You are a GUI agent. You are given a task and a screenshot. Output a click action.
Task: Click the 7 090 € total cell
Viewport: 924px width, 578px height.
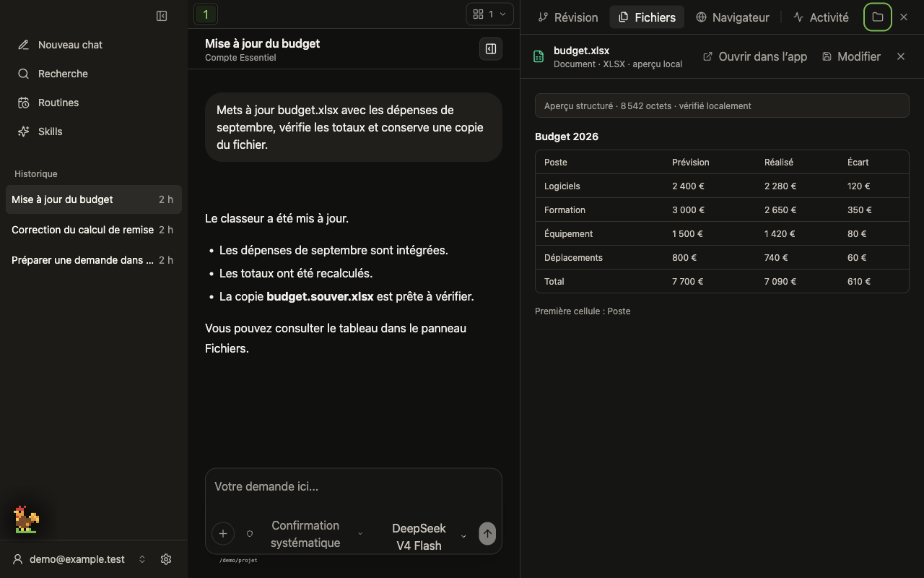[x=780, y=281]
